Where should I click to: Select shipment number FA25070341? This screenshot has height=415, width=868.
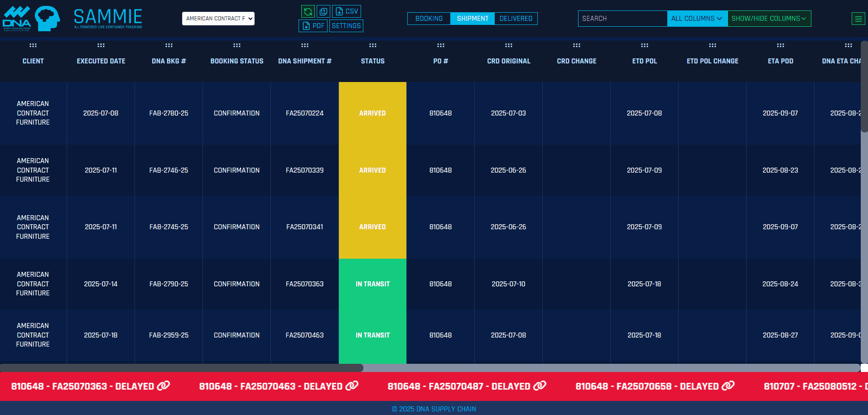tap(305, 227)
